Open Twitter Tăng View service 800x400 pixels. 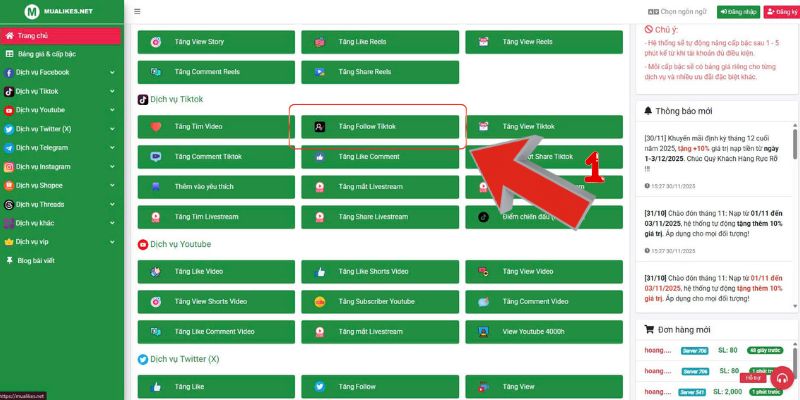[544, 387]
